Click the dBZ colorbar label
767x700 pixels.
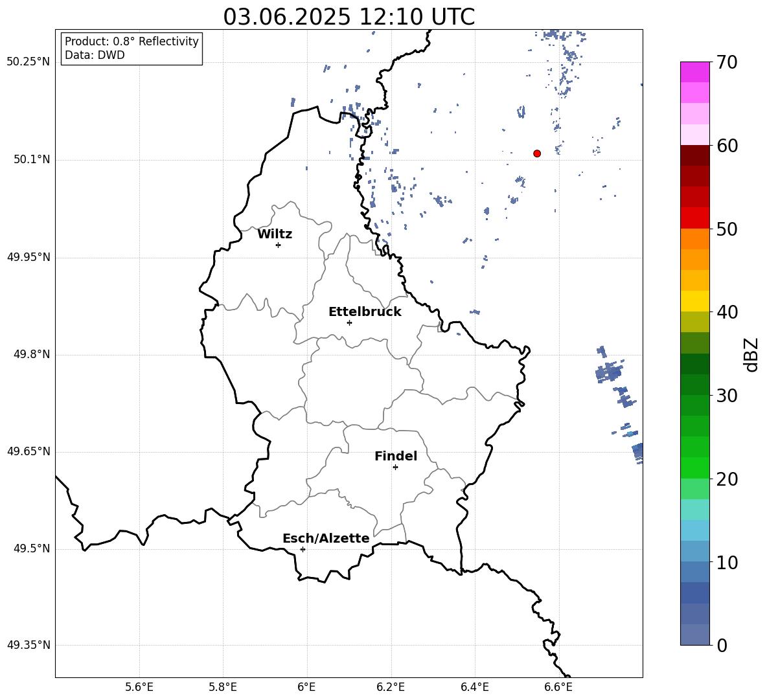click(751, 354)
